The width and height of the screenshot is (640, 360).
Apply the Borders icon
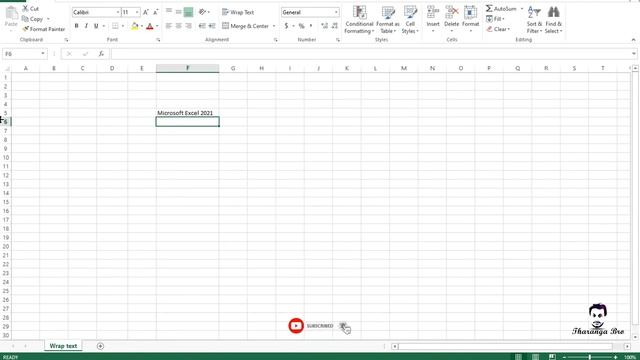click(115, 26)
